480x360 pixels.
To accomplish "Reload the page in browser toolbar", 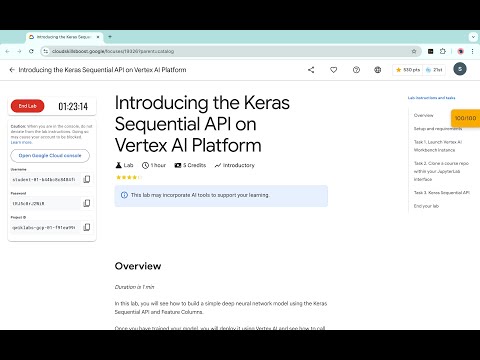I will point(31,51).
